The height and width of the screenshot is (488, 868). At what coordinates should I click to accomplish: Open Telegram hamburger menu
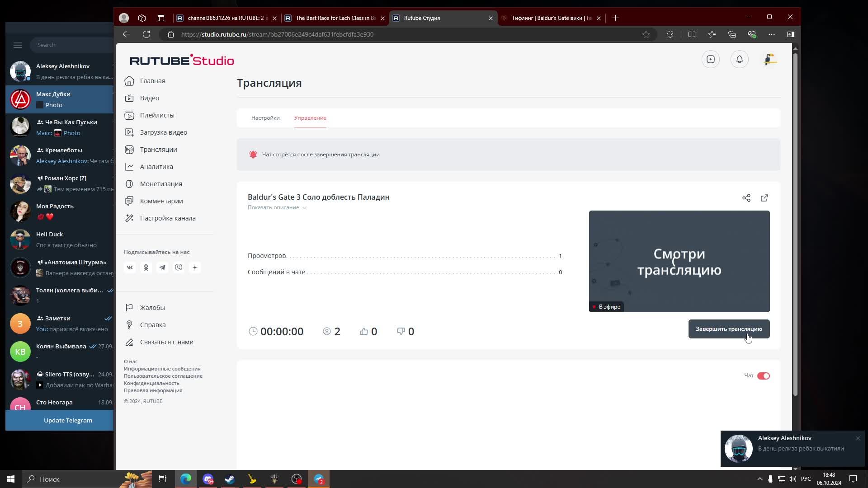(x=18, y=45)
